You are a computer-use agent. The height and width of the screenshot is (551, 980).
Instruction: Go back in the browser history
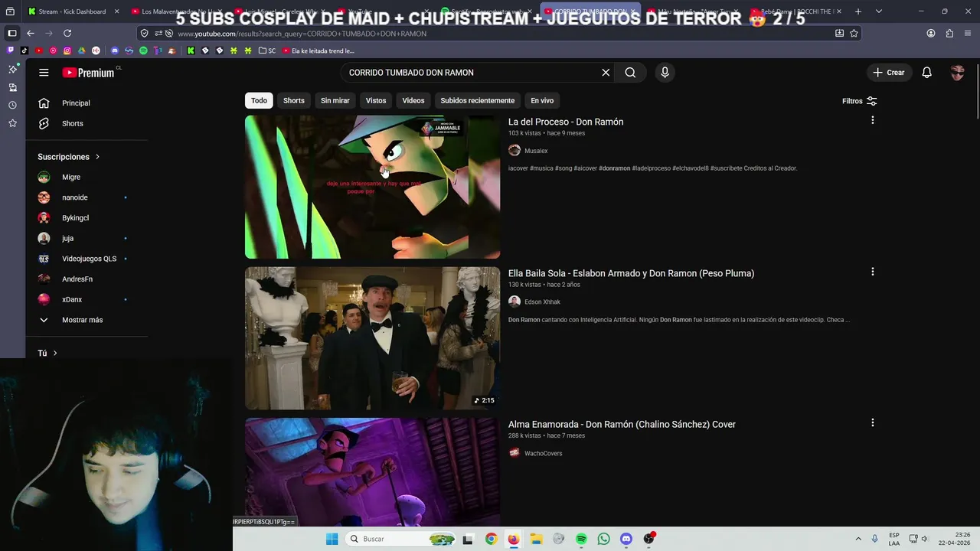tap(31, 34)
